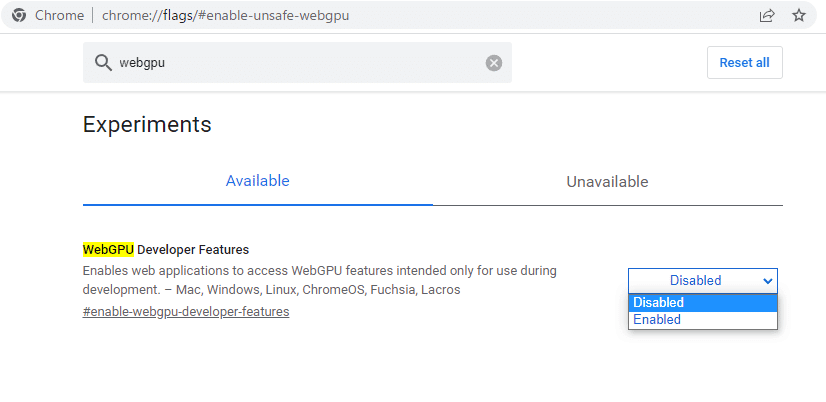Click the flag description paragraph text

point(320,280)
